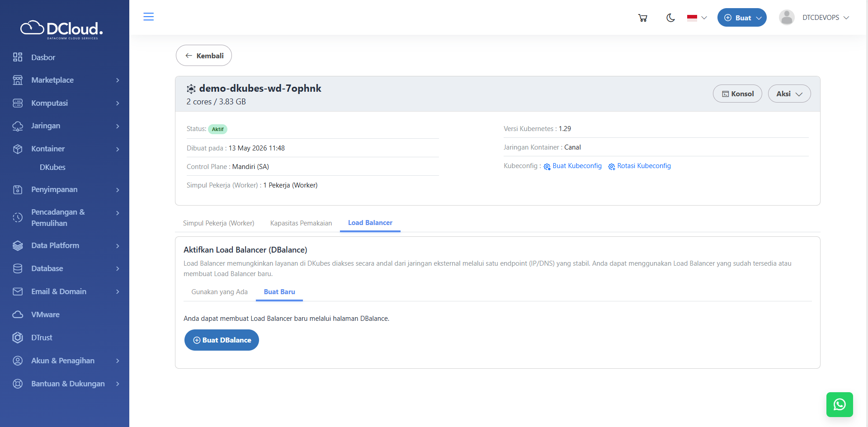Viewport: 868px width, 427px height.
Task: Toggle dark mode moon icon
Action: 670,18
